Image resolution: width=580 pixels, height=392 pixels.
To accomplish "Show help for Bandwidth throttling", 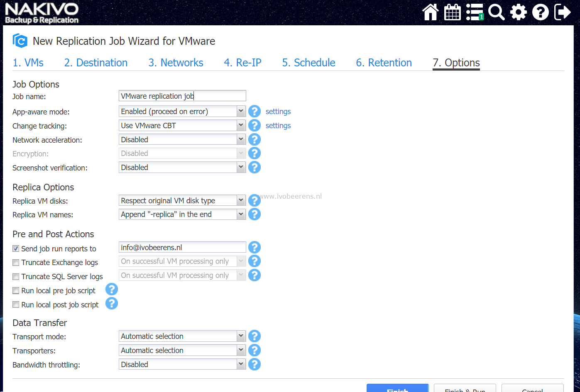I will tap(255, 364).
